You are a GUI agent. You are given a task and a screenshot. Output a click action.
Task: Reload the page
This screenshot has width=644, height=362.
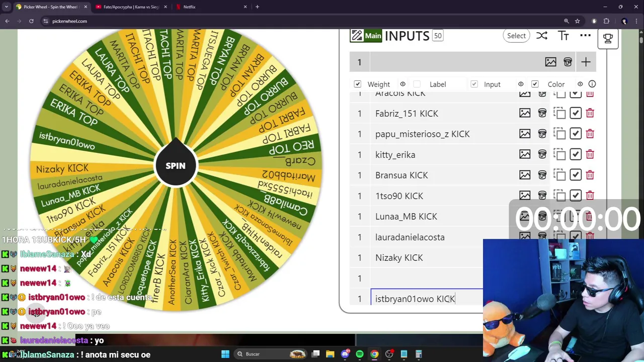click(x=31, y=21)
